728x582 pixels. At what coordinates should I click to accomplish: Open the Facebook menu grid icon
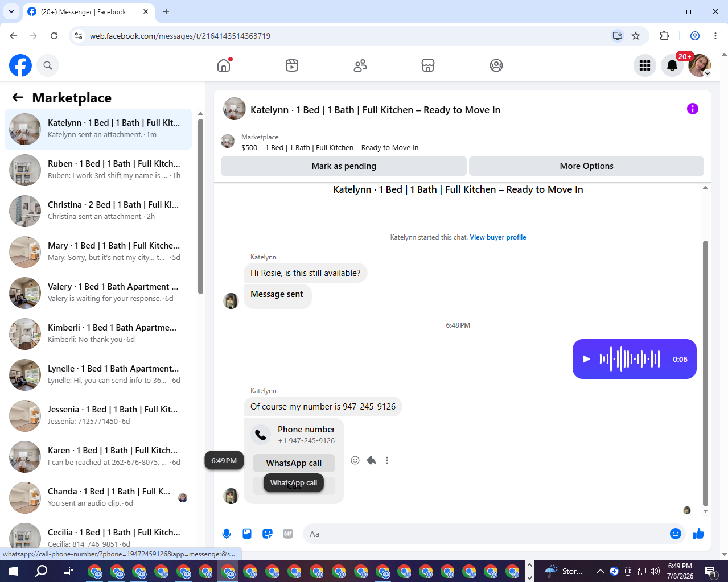tap(645, 65)
